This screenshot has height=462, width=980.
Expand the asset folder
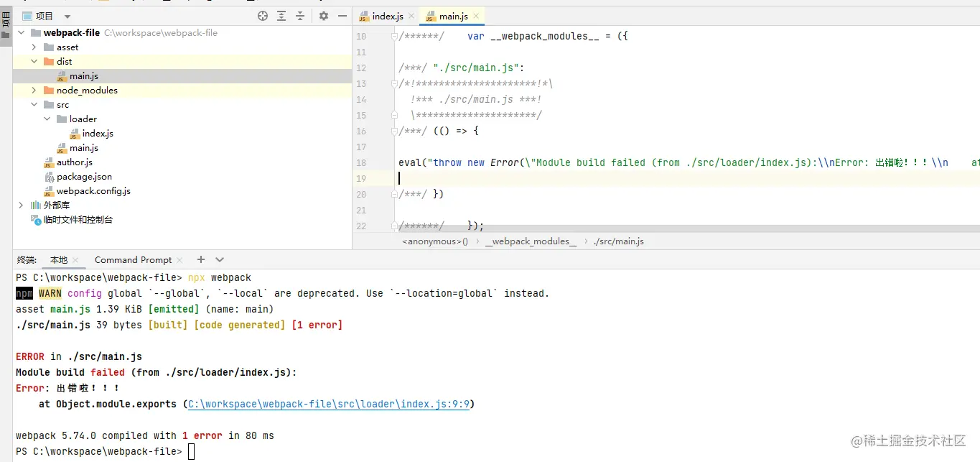click(34, 47)
